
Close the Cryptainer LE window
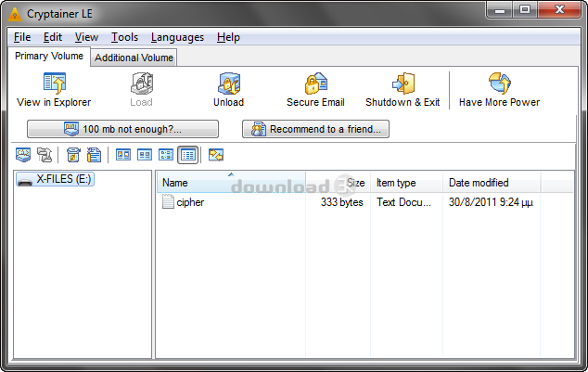coord(559,9)
